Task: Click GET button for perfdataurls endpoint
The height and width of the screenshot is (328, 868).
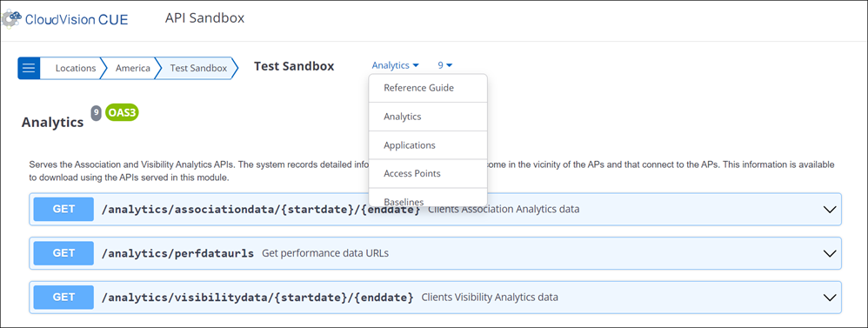Action: click(x=63, y=253)
